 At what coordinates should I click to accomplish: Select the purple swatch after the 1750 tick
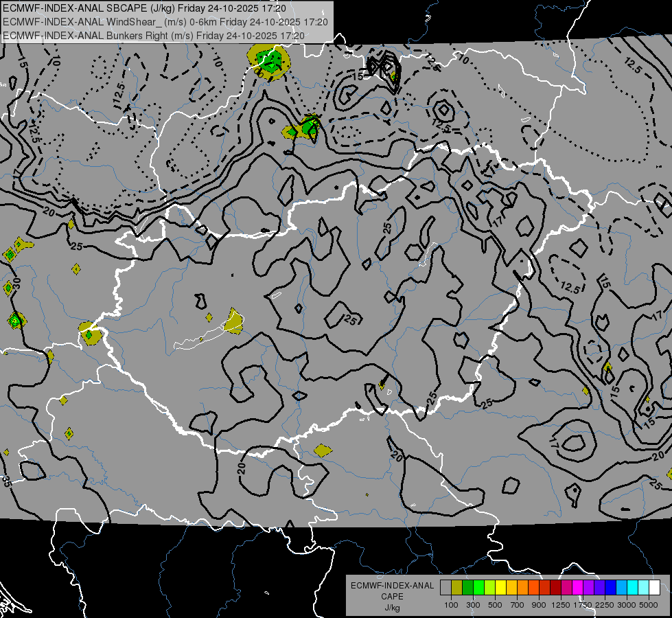point(589,588)
